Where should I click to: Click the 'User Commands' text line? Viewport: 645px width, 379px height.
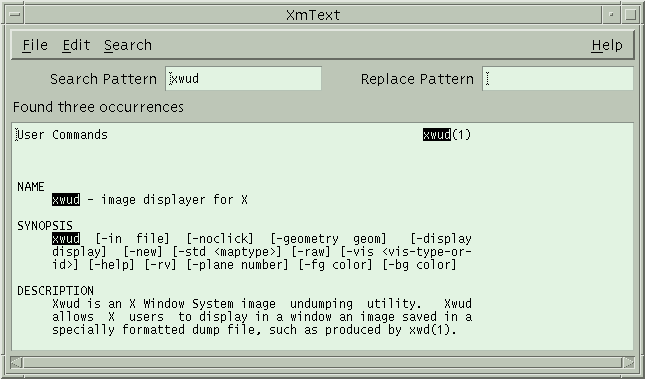[x=63, y=135]
